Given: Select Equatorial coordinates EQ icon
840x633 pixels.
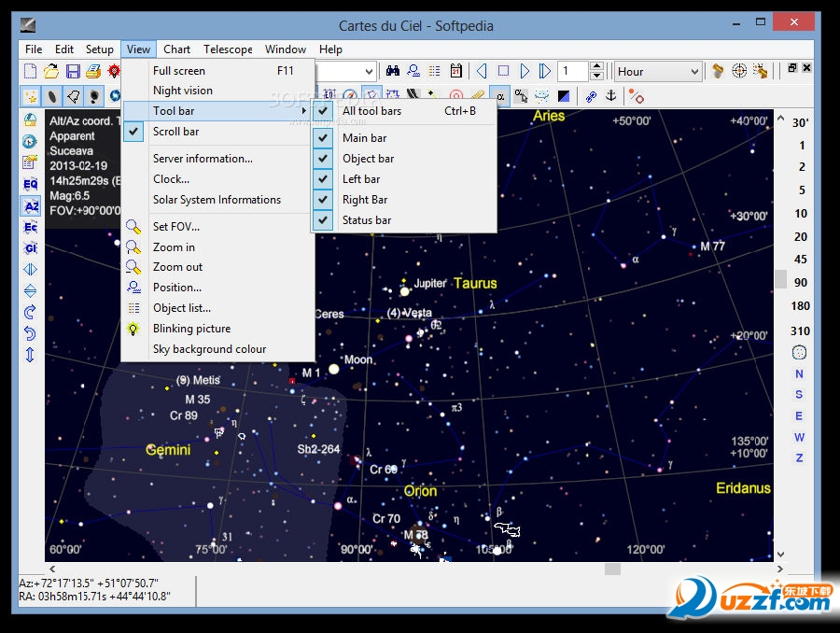Looking at the screenshot, I should (x=31, y=184).
